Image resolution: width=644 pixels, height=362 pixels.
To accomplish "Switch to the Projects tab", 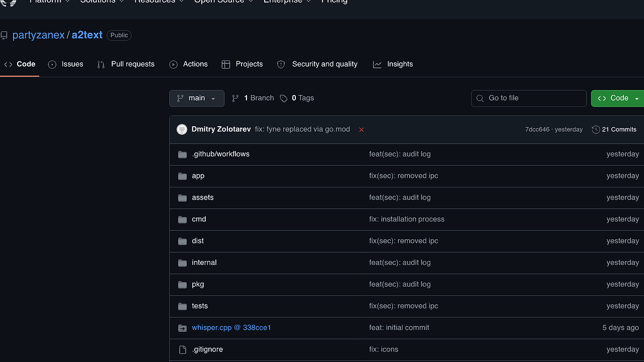I will click(x=243, y=64).
